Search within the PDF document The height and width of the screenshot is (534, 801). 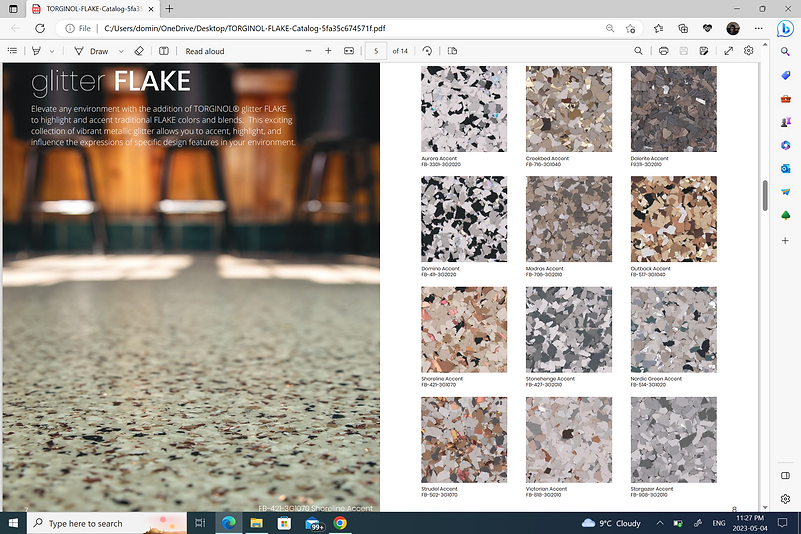point(638,51)
